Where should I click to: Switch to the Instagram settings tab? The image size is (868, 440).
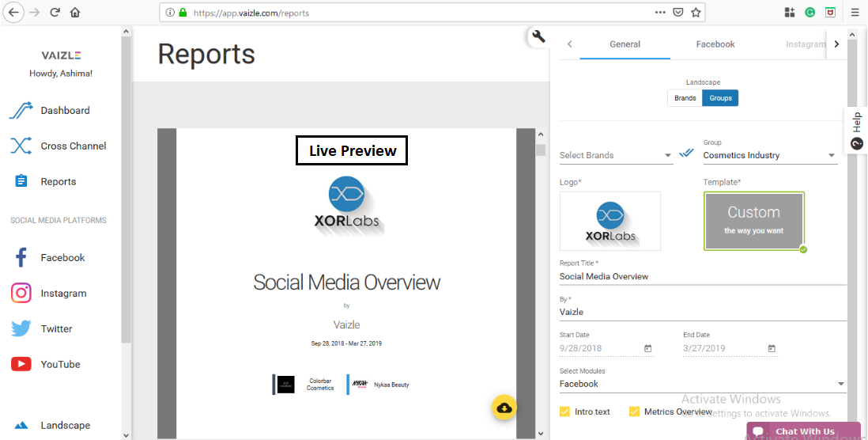click(x=806, y=44)
